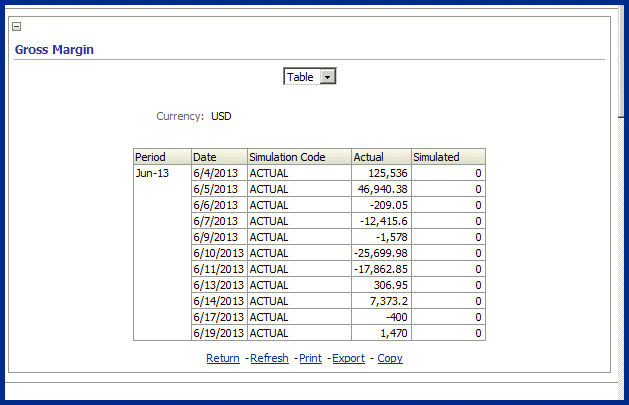Click the -12,415.6 actual value

(x=381, y=221)
